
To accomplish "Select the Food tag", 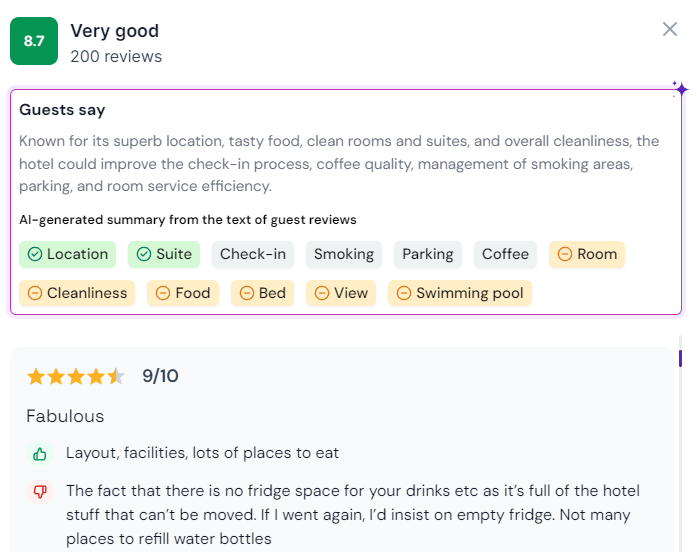I will point(183,293).
